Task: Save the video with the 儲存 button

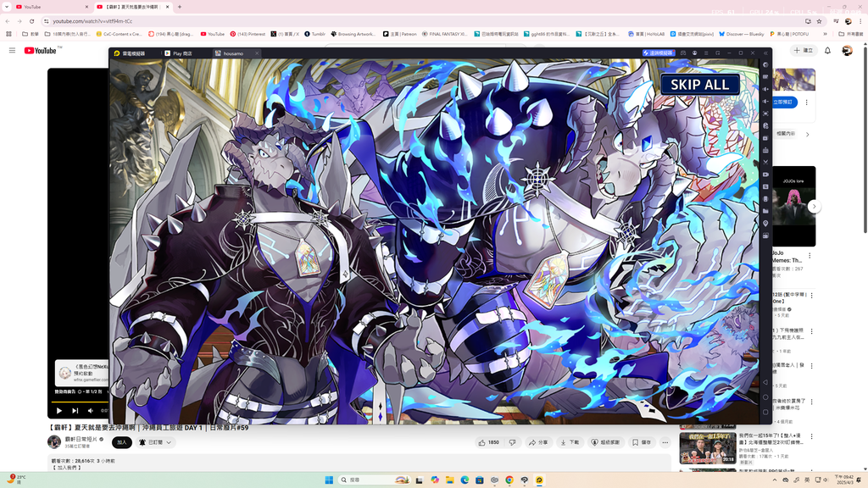Action: (x=642, y=442)
